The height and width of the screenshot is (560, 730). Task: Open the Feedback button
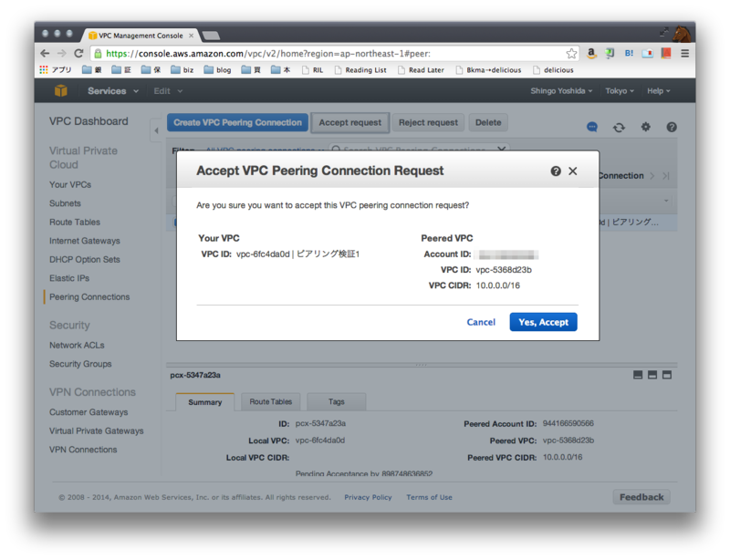[x=641, y=497]
